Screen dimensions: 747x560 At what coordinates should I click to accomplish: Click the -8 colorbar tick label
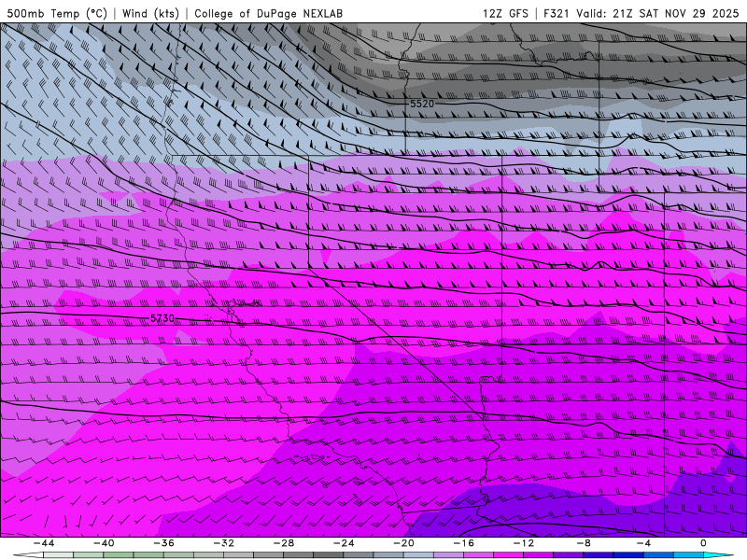coord(585,543)
